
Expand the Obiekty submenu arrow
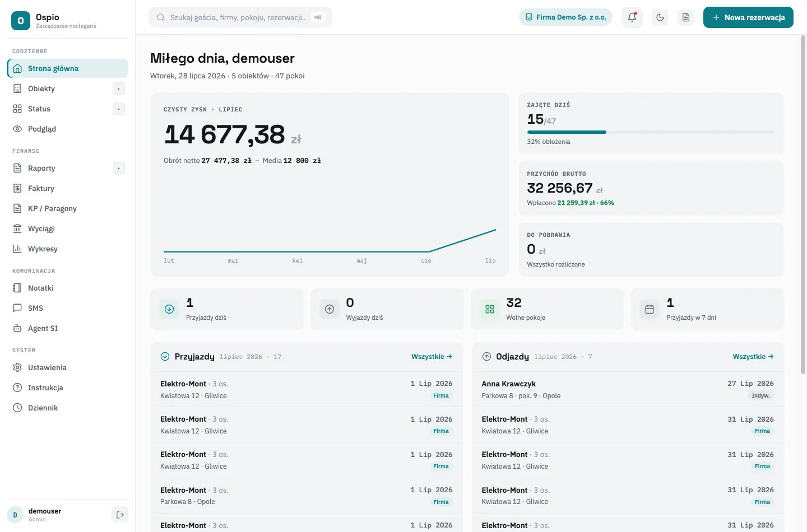pyautogui.click(x=119, y=88)
